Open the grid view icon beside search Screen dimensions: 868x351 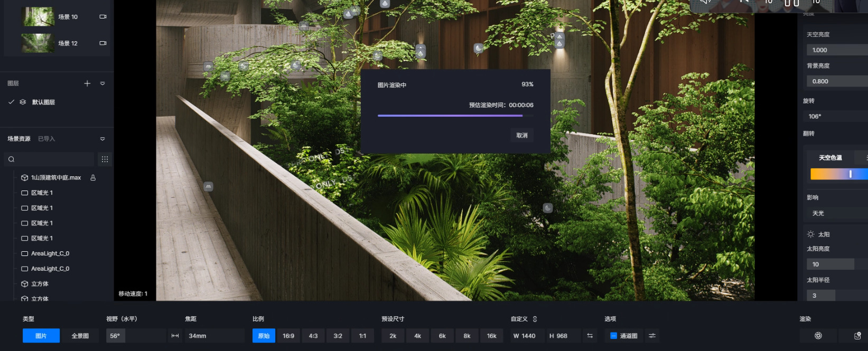click(x=105, y=159)
